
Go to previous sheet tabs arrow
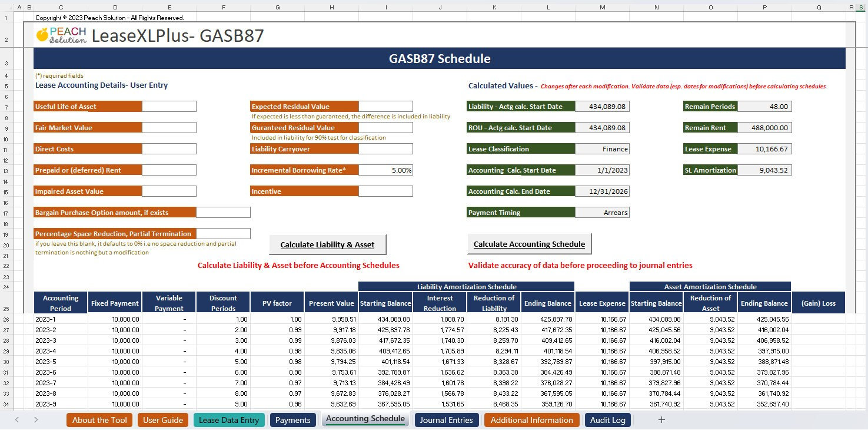(16, 420)
